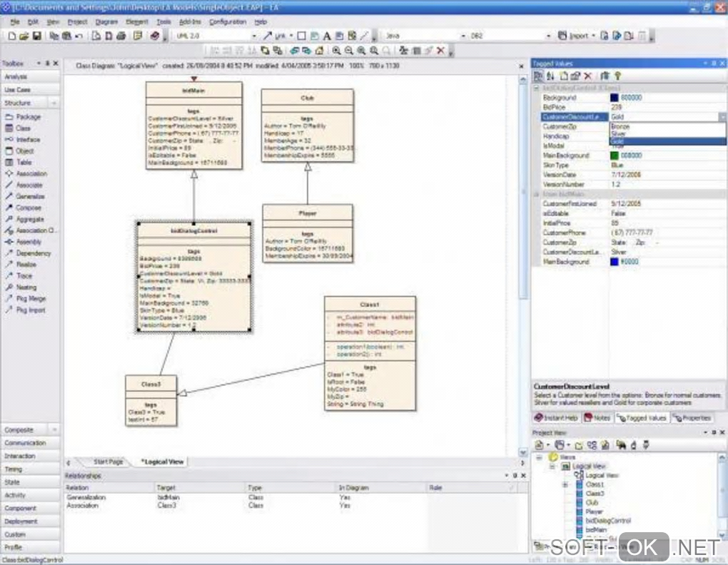The width and height of the screenshot is (728, 565).
Task: Open the Analysis toolbox category
Action: [30, 76]
